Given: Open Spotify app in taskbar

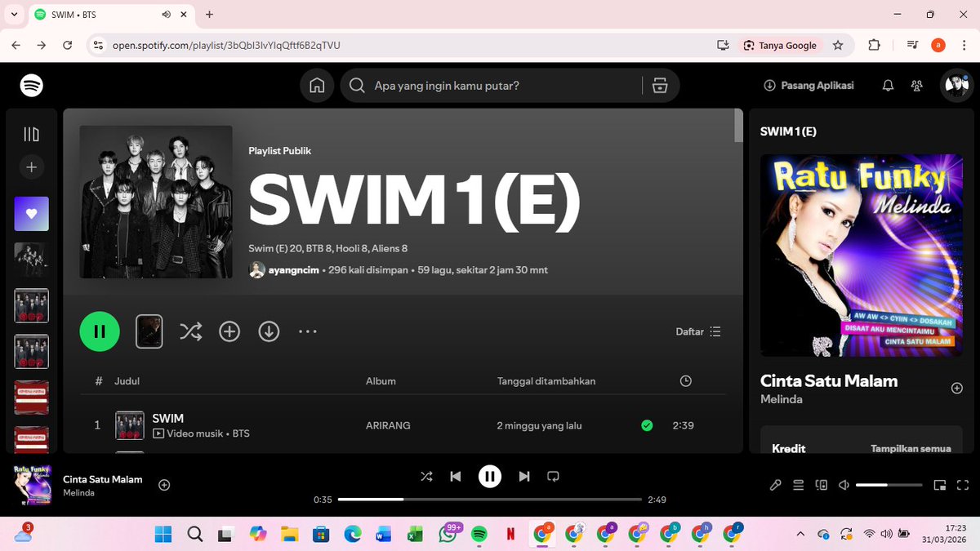Looking at the screenshot, I should [479, 534].
